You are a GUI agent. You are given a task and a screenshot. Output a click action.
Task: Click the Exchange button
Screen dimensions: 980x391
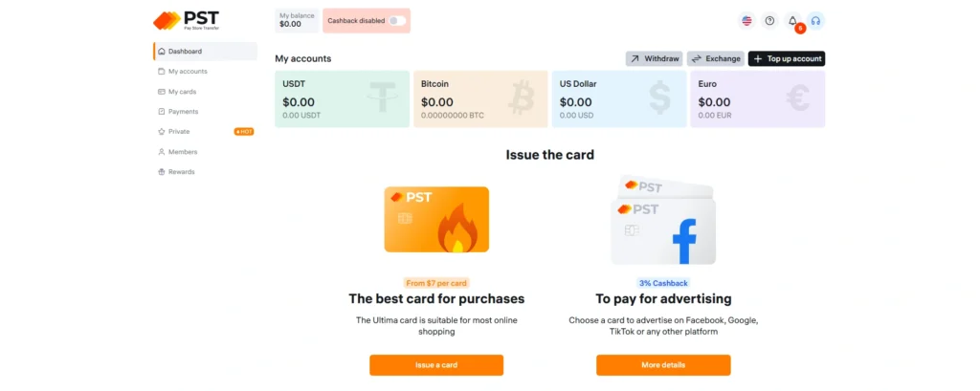coord(715,58)
